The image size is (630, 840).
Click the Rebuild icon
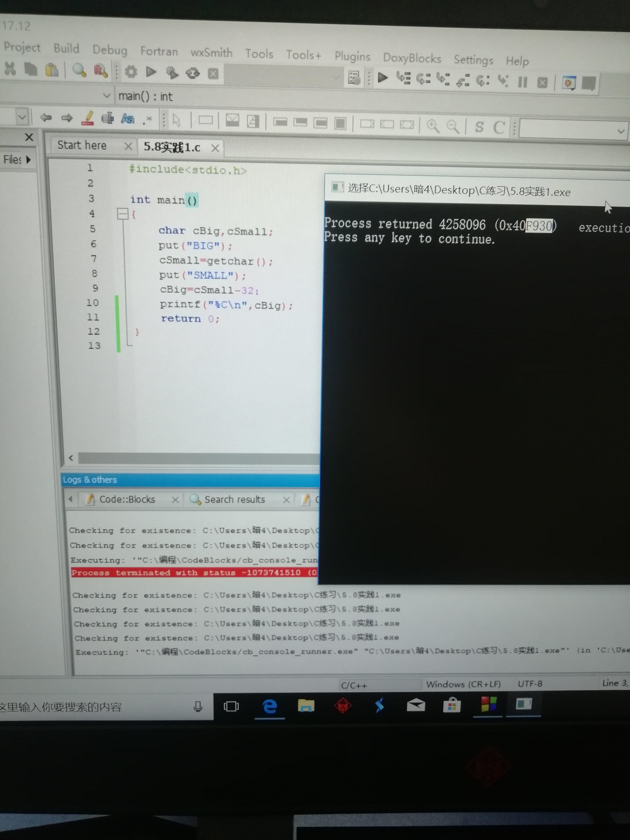click(x=192, y=73)
